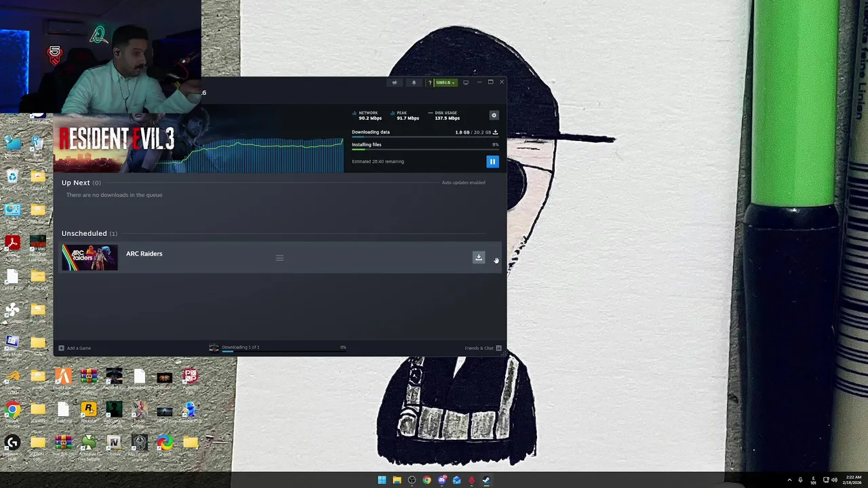
Task: Open File Explorer from taskbar
Action: pyautogui.click(x=397, y=481)
